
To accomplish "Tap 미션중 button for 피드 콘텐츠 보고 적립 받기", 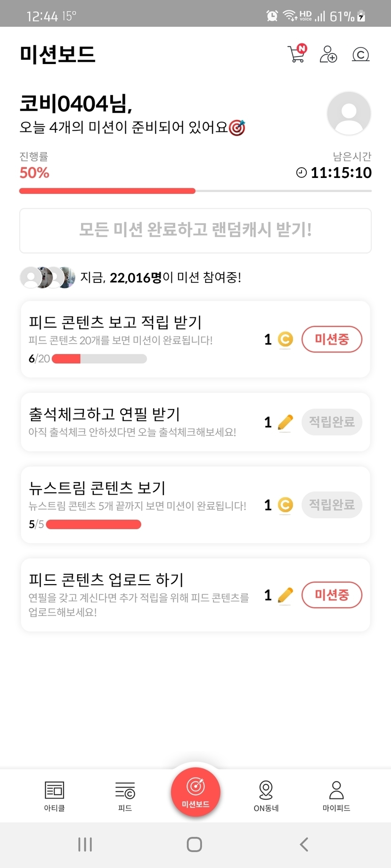I will [332, 339].
